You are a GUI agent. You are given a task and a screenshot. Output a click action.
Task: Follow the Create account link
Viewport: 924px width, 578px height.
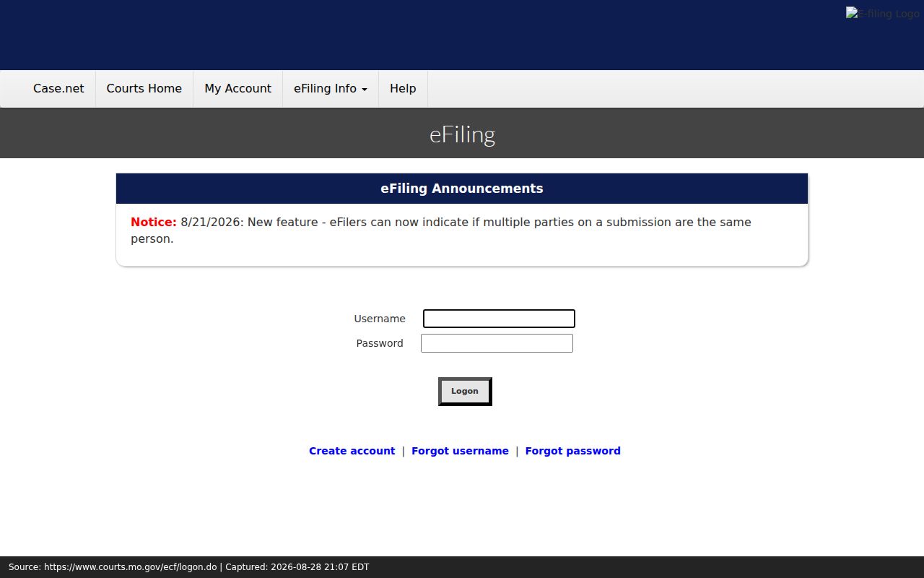352,451
